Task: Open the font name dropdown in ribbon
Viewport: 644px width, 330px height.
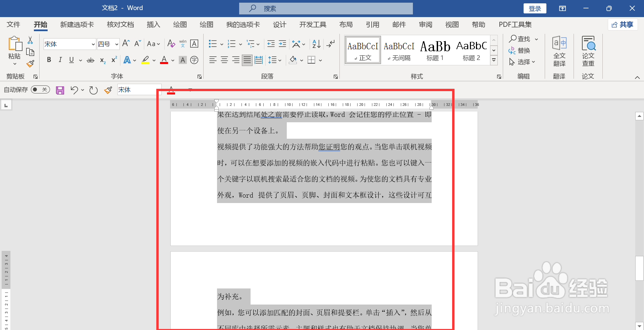Action: 93,44
